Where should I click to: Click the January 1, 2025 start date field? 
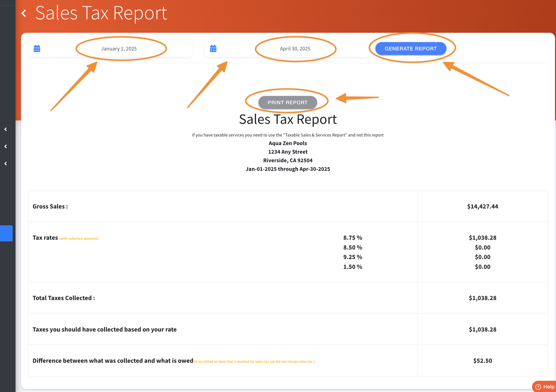119,49
